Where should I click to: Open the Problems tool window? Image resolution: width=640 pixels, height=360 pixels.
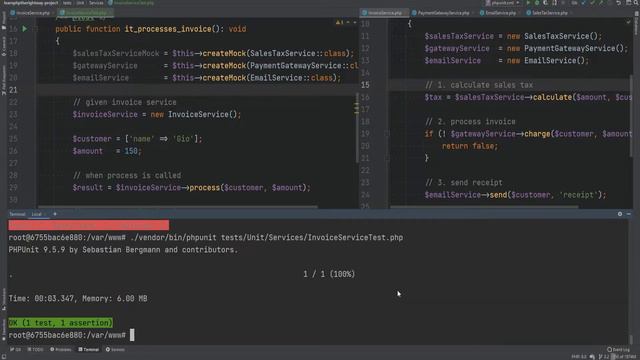pos(61,349)
